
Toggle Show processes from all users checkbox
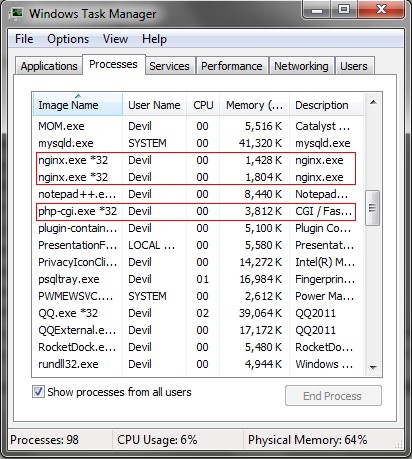pyautogui.click(x=38, y=392)
